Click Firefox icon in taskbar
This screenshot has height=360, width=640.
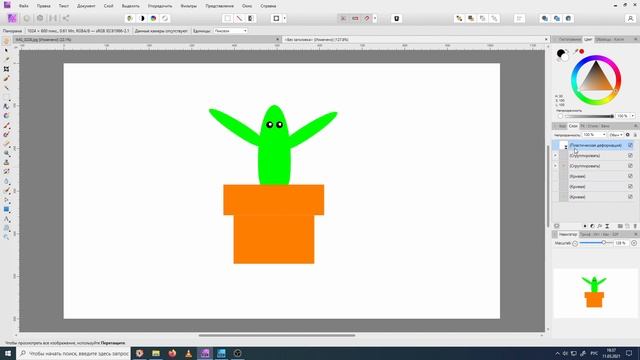[172, 353]
